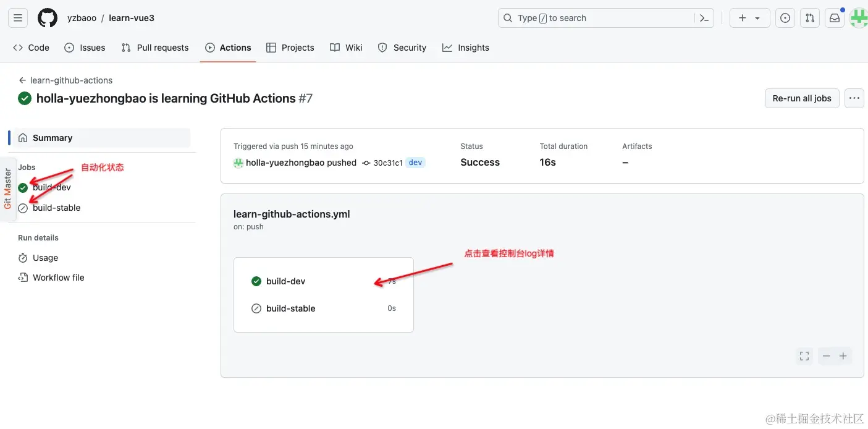Open the command palette icon
The width and height of the screenshot is (868, 429).
coord(704,18)
